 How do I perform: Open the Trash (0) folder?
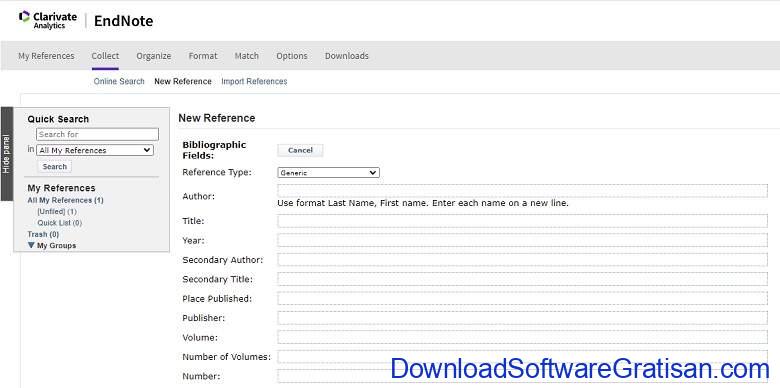pyautogui.click(x=43, y=234)
